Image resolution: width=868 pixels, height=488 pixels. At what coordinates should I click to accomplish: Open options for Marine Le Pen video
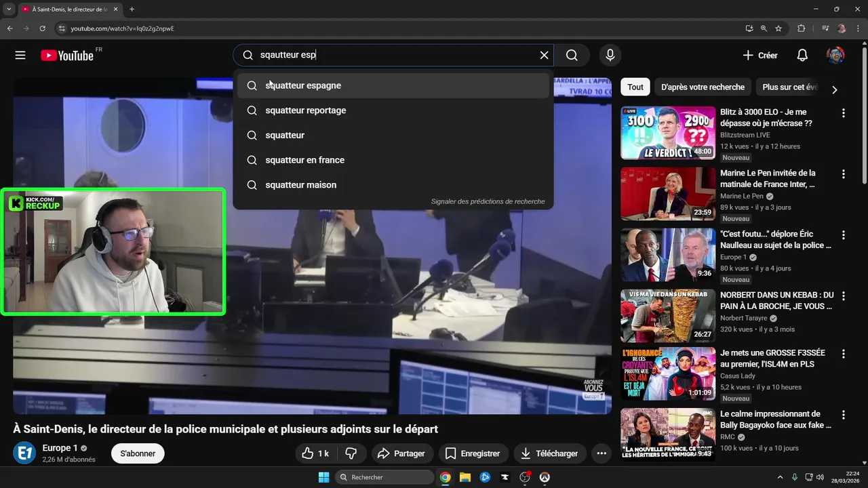844,174
